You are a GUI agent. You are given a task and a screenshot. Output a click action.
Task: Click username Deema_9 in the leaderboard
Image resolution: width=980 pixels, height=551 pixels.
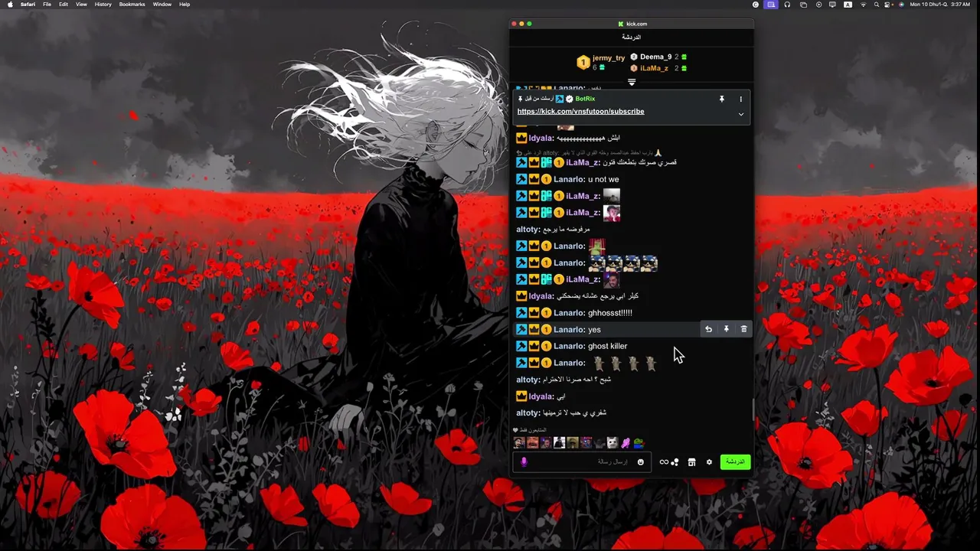pyautogui.click(x=655, y=57)
